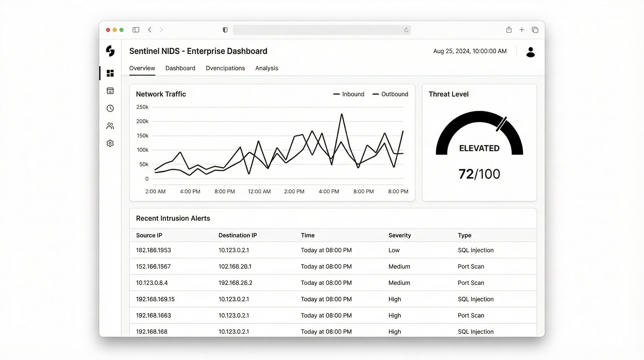This screenshot has width=644, height=360.
Task: Open the clock history sidebar icon
Action: coord(110,108)
